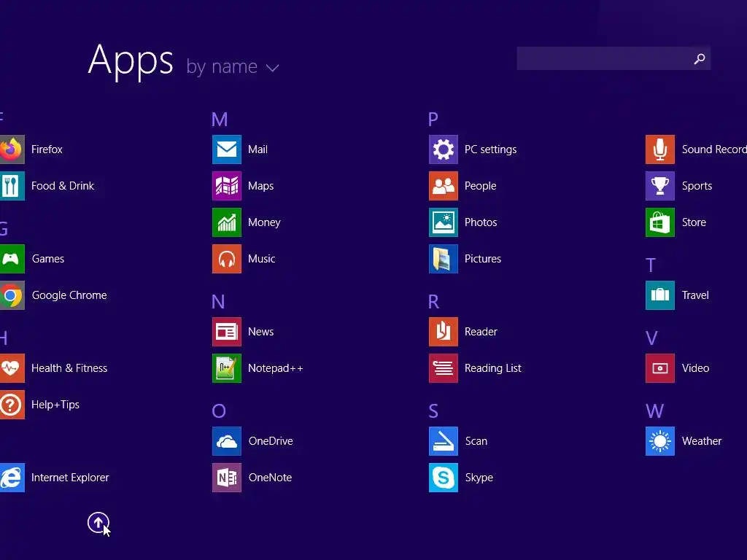Return to Start with the up arrow button

tap(98, 523)
